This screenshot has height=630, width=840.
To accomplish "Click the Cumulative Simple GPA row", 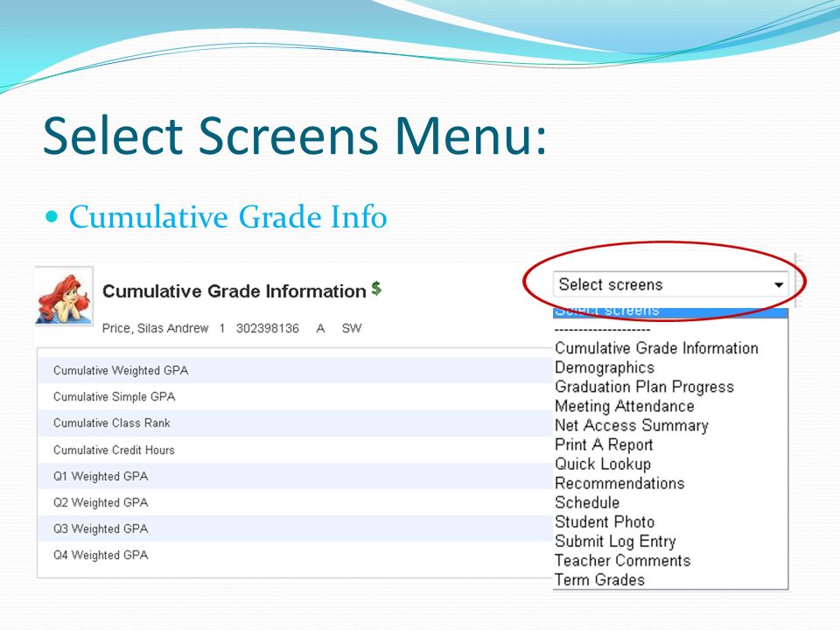I will pyautogui.click(x=295, y=396).
